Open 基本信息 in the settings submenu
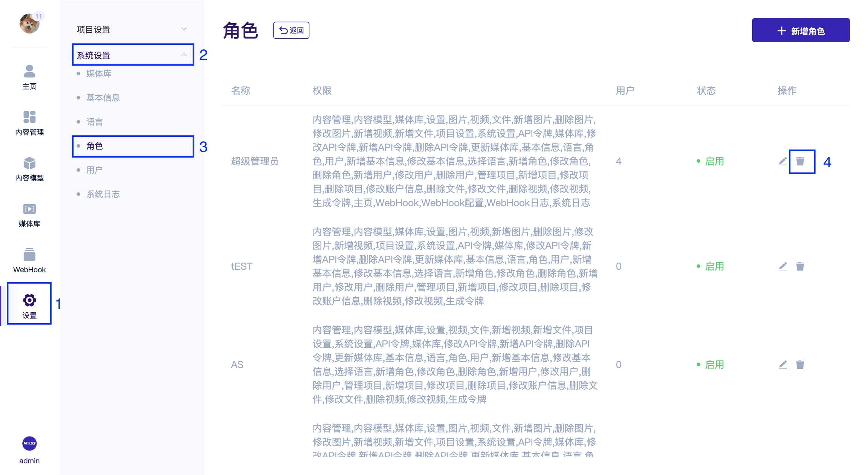The height and width of the screenshot is (475, 868). pyautogui.click(x=103, y=98)
